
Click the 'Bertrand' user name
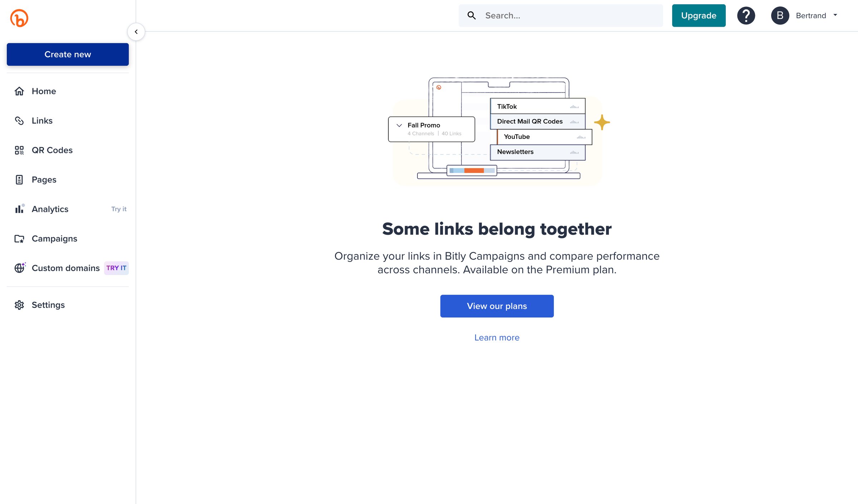[x=811, y=16]
